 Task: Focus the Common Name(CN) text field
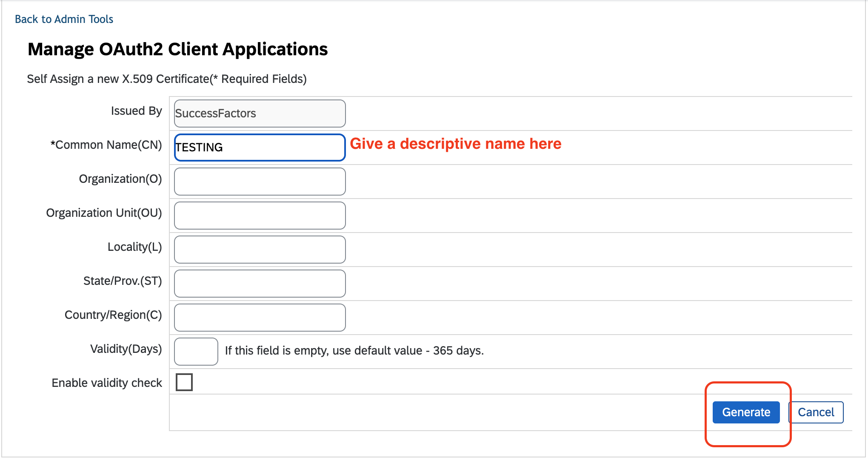(260, 148)
